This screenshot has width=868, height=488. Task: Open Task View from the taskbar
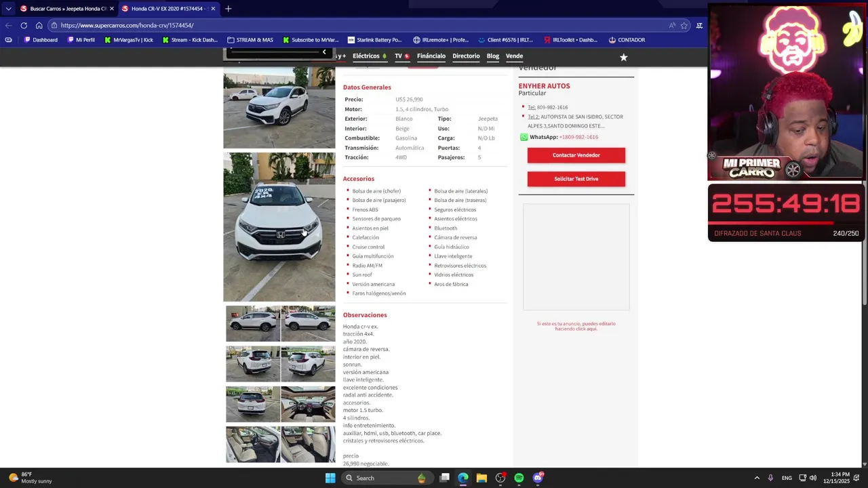(x=444, y=478)
